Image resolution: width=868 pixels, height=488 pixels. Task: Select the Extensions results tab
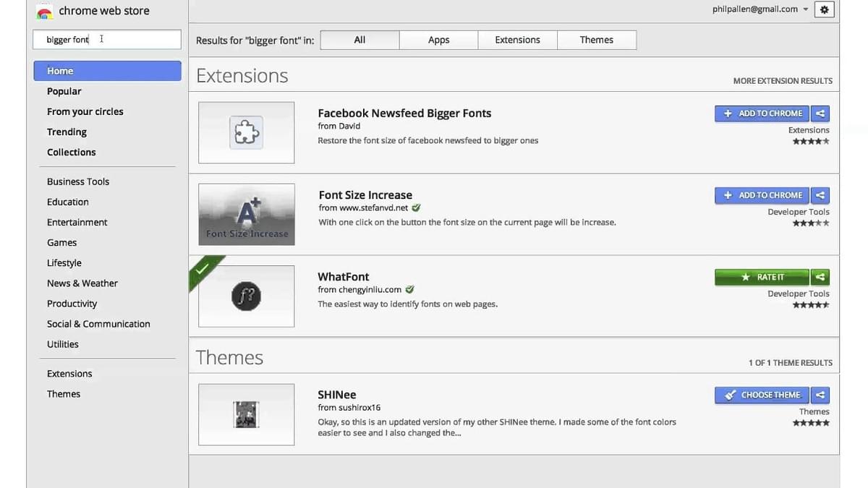[517, 40]
